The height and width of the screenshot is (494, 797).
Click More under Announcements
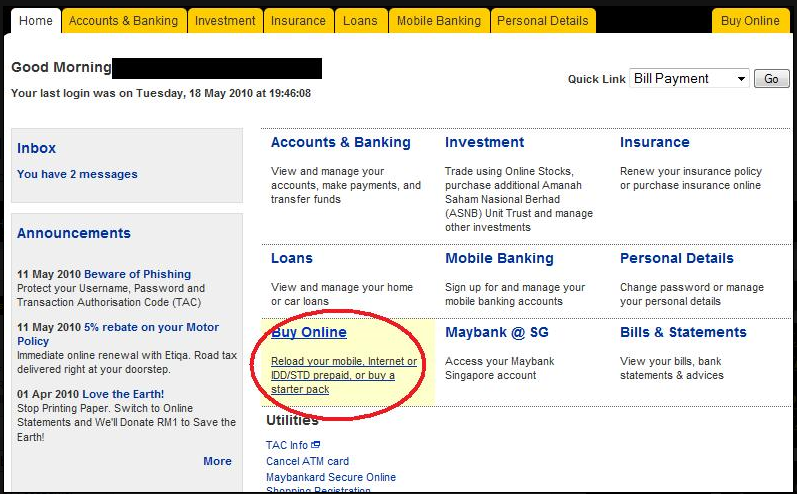(218, 461)
